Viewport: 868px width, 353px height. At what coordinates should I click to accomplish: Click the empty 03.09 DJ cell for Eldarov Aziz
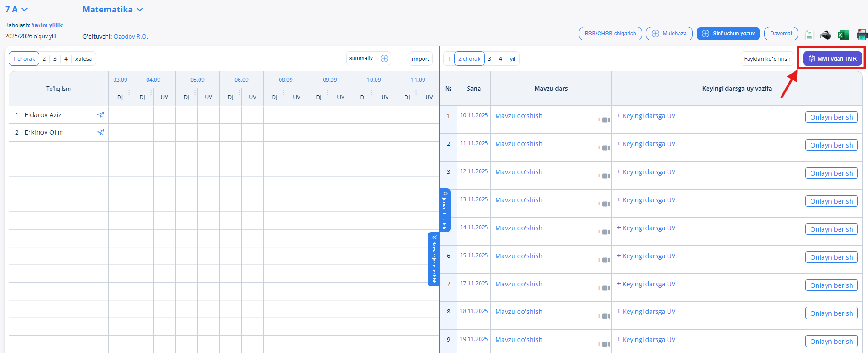[120, 115]
